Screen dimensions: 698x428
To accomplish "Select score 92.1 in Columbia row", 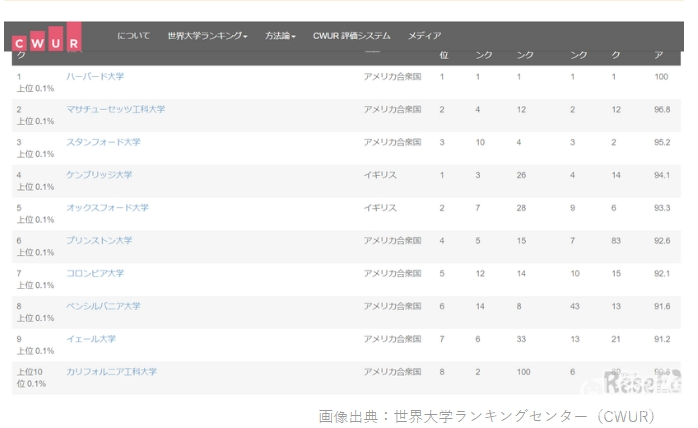I will [662, 273].
